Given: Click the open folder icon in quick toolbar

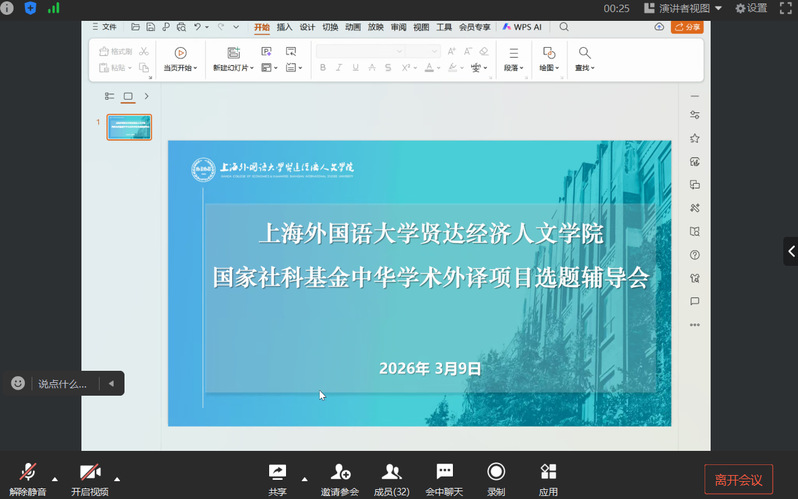Looking at the screenshot, I should coord(135,27).
